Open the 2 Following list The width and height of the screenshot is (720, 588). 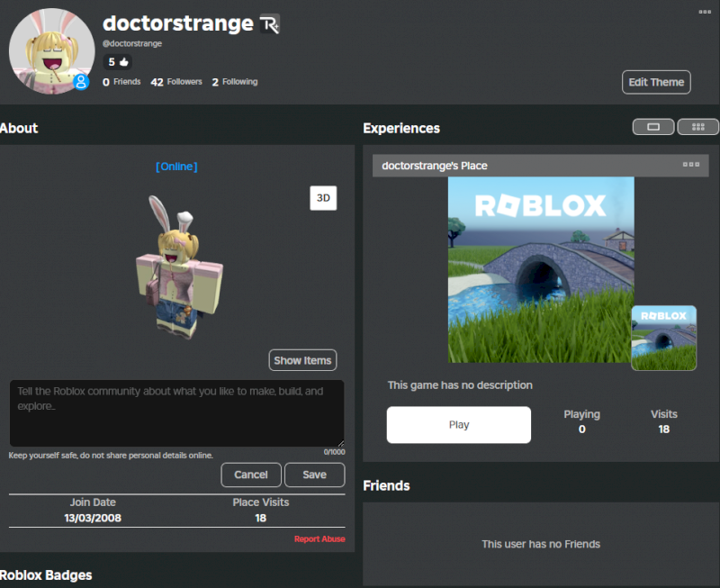pyautogui.click(x=235, y=82)
